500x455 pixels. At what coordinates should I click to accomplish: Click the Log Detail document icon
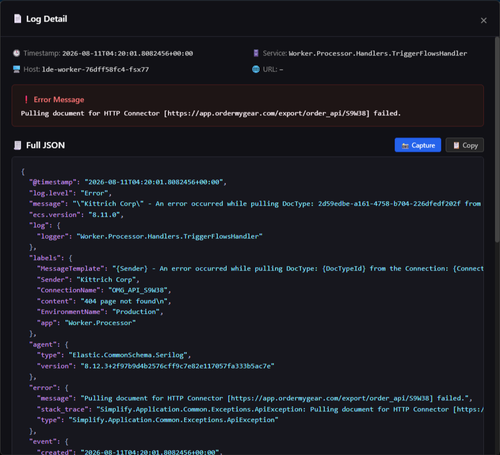(x=17, y=19)
